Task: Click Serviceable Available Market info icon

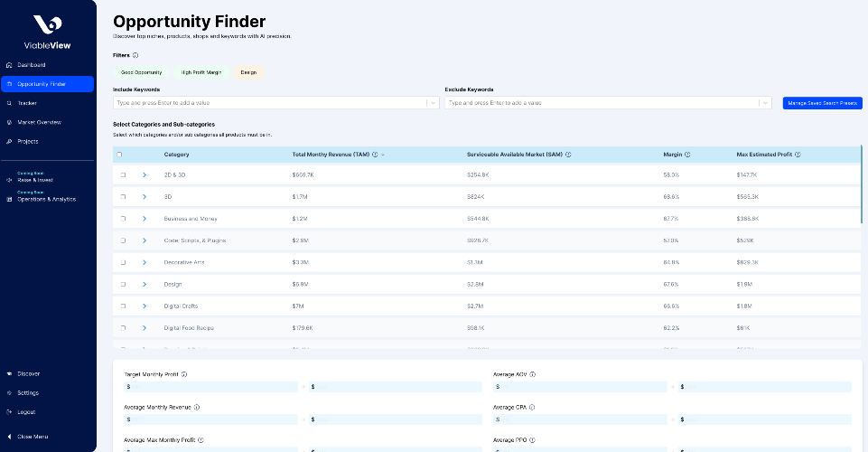Action: pyautogui.click(x=568, y=155)
